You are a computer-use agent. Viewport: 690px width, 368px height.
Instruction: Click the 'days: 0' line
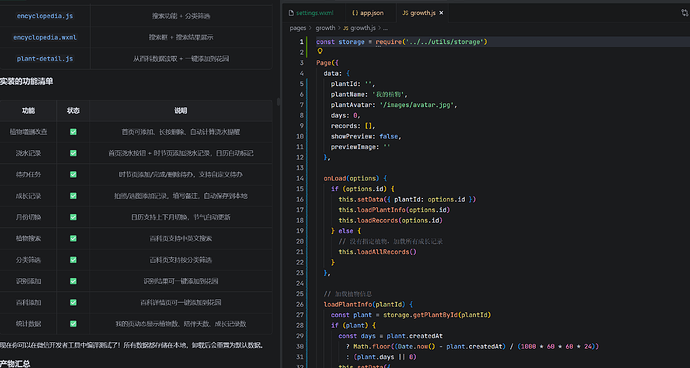pos(346,115)
